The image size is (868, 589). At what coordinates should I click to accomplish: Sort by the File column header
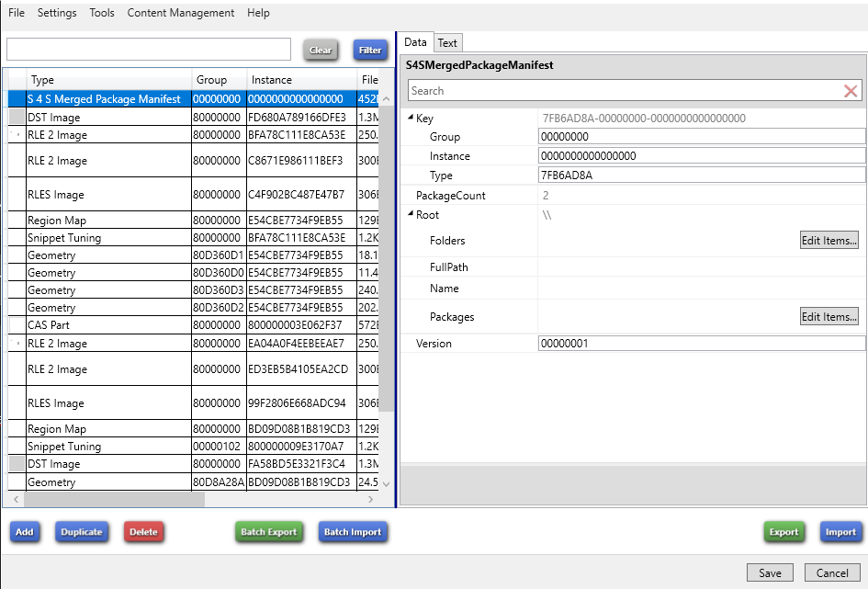coord(370,80)
